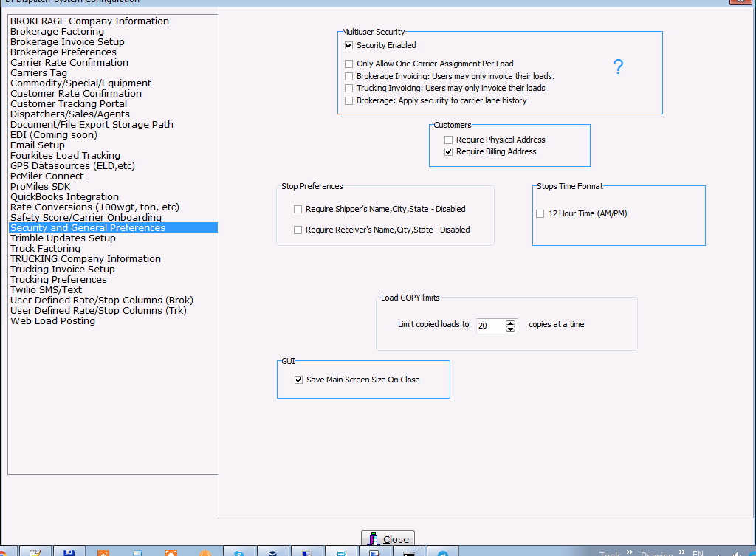Viewport: 756px width, 556px height.
Task: Click the blue question mark help icon
Action: tap(619, 67)
